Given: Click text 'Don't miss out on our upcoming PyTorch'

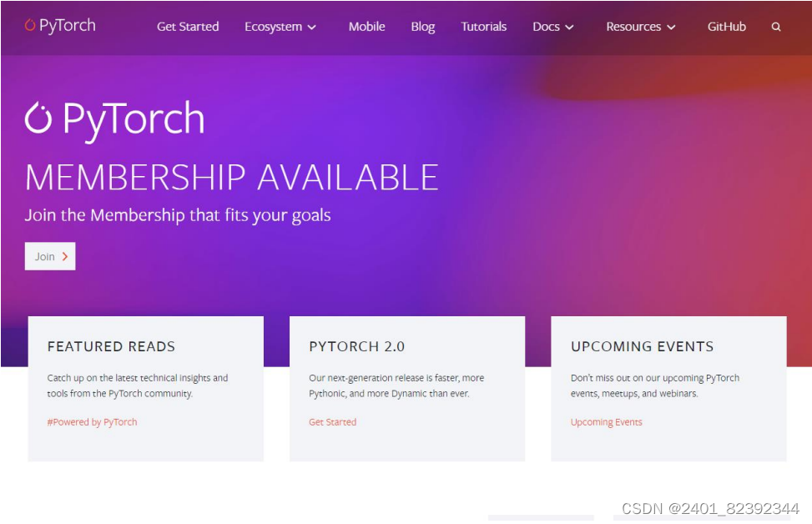Looking at the screenshot, I should (655, 378).
